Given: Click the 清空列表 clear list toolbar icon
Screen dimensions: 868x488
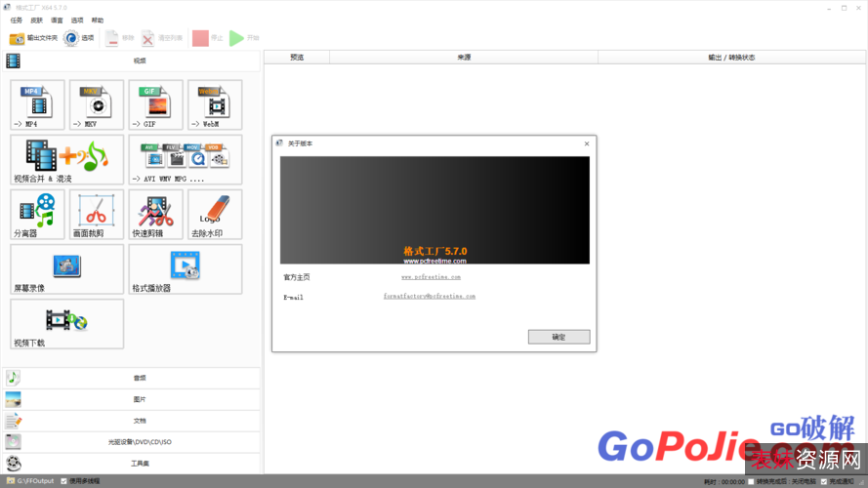Looking at the screenshot, I should point(147,38).
